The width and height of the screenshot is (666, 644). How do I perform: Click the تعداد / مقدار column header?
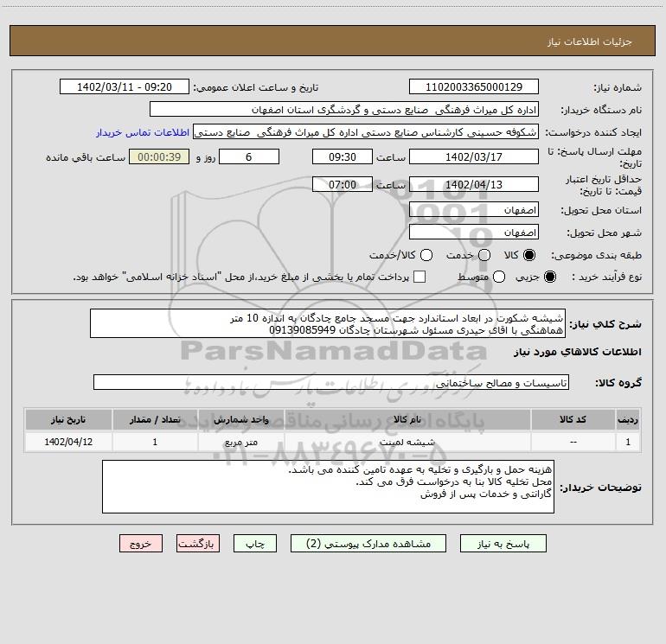point(155,419)
